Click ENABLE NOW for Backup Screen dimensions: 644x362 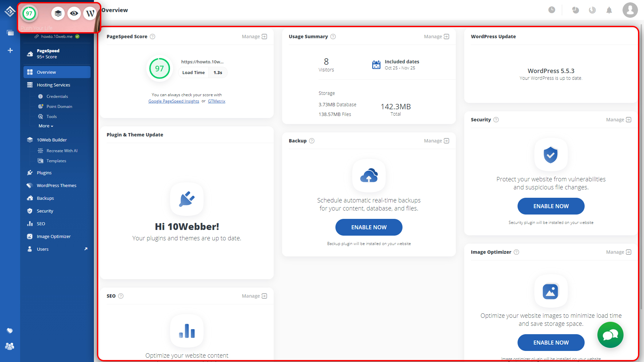pyautogui.click(x=369, y=227)
